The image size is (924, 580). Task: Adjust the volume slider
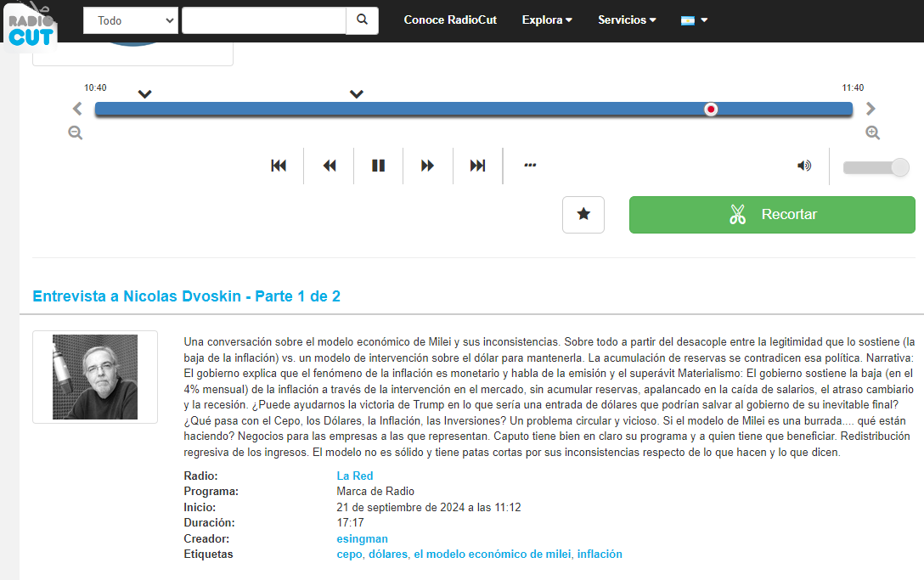coord(876,168)
